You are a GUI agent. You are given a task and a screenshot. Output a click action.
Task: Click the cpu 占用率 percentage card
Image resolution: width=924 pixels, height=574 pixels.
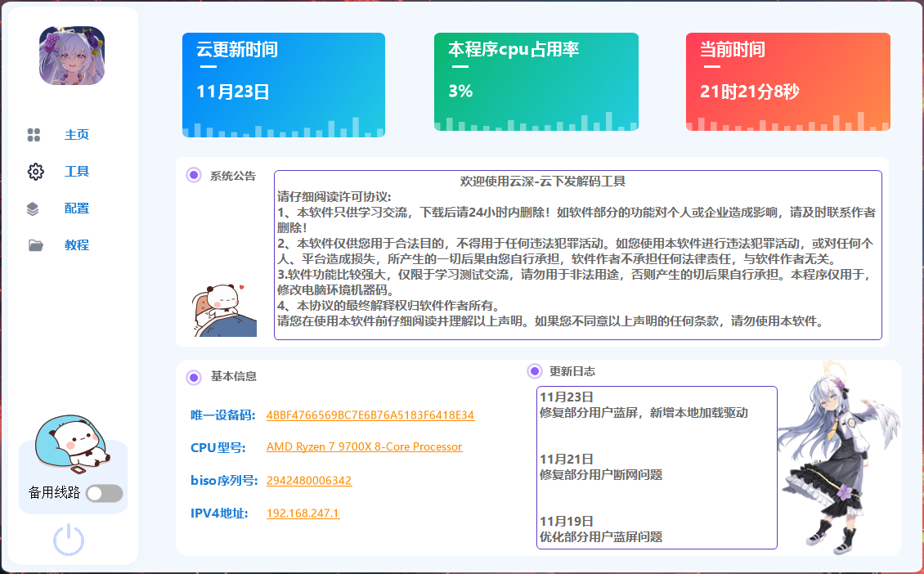coord(536,80)
